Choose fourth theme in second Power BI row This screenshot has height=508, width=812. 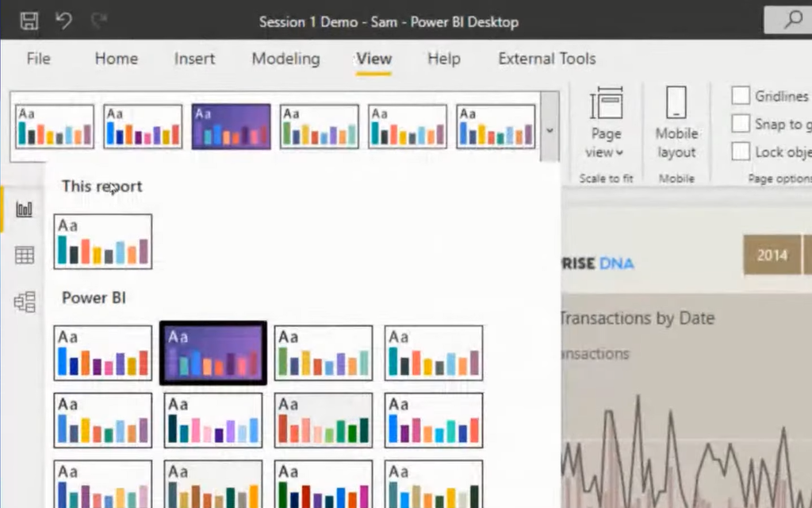coord(434,421)
